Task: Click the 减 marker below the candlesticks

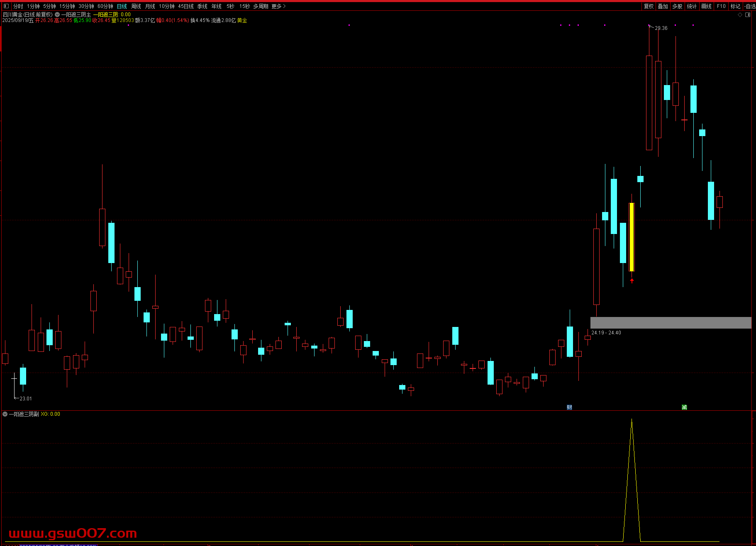Action: 684,407
